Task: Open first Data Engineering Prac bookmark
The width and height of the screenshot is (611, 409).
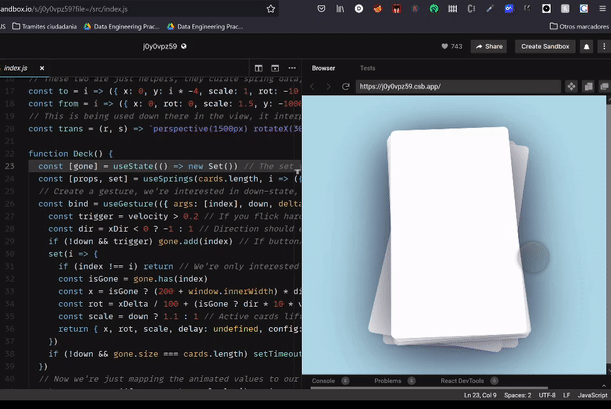Action: [122, 26]
